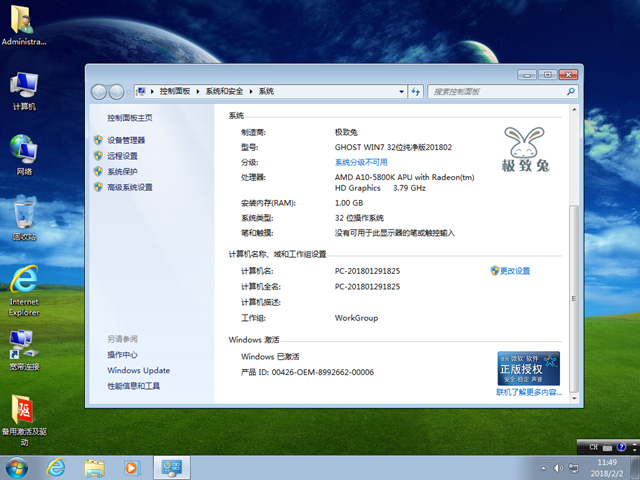Open the 计算机 desktop icon

pos(24,91)
